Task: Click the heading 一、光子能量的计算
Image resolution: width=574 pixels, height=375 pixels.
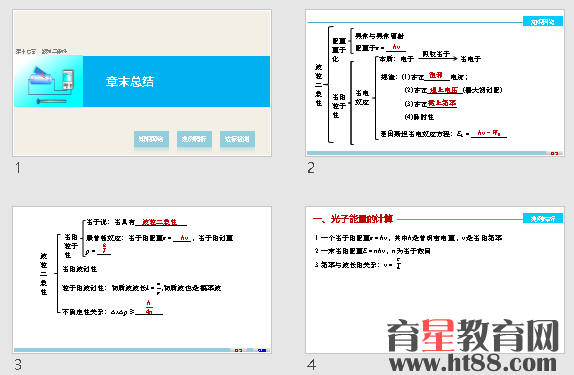Action: coord(353,219)
